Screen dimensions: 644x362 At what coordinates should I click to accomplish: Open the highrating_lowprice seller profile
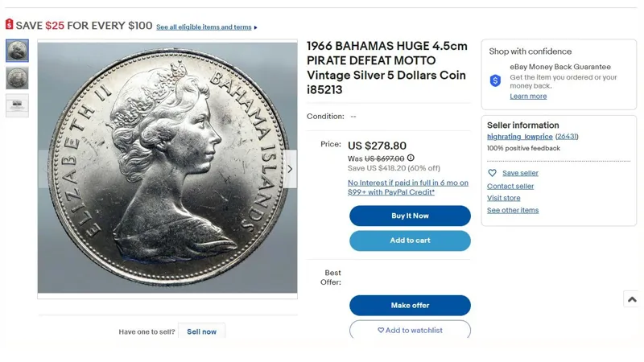pyautogui.click(x=519, y=137)
